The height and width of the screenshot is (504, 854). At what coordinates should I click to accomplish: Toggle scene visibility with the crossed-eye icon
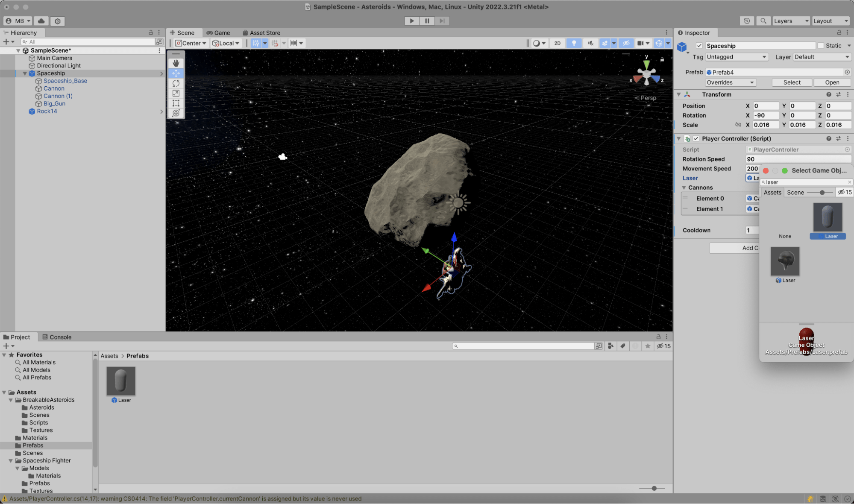(626, 43)
